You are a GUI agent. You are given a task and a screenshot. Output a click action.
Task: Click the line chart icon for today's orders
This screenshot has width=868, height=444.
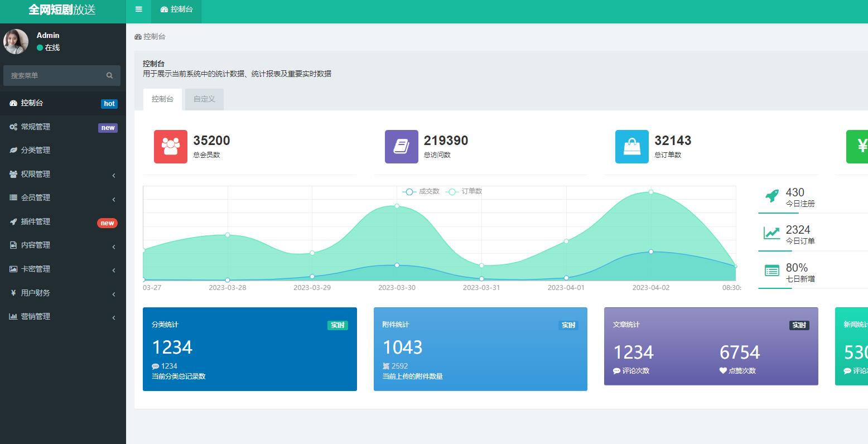(772, 233)
